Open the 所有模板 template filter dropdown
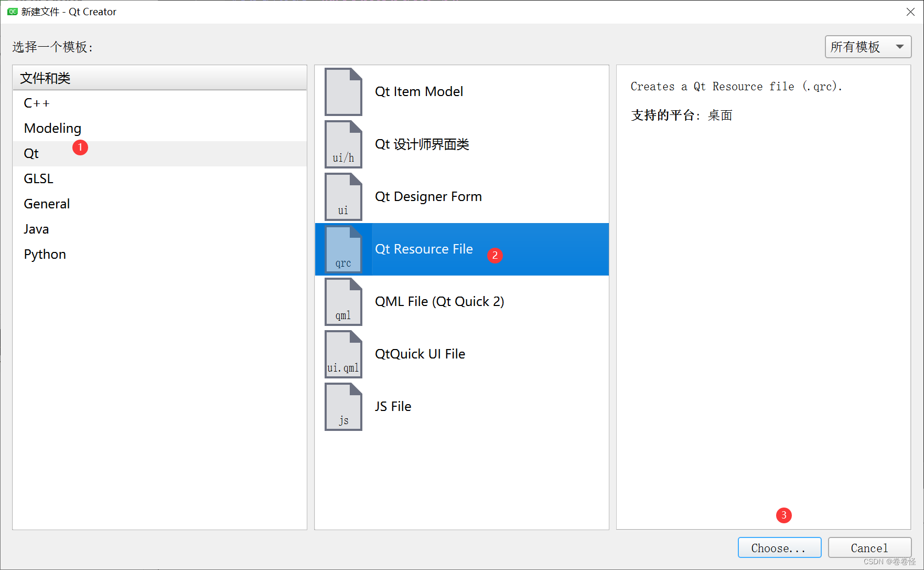 860,47
